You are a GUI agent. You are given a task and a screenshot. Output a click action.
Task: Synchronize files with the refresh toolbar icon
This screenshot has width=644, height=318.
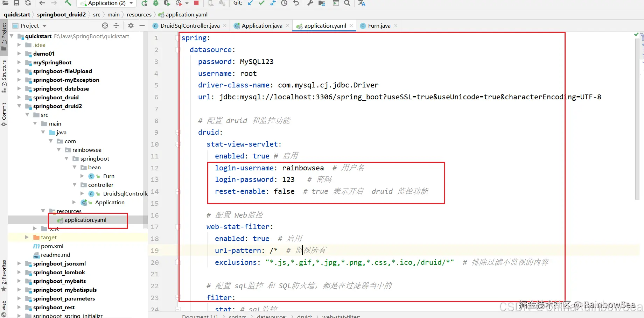coord(28,3)
